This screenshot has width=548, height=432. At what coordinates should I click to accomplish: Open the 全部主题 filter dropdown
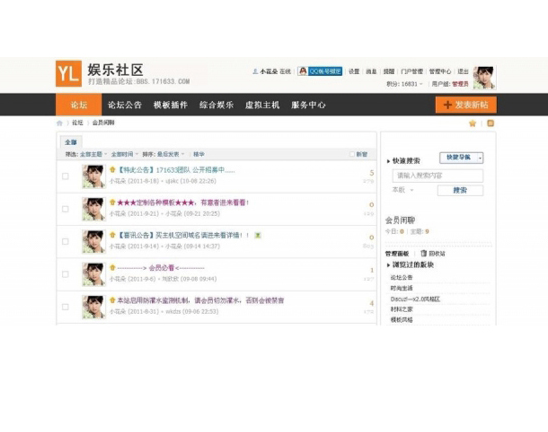(x=93, y=154)
